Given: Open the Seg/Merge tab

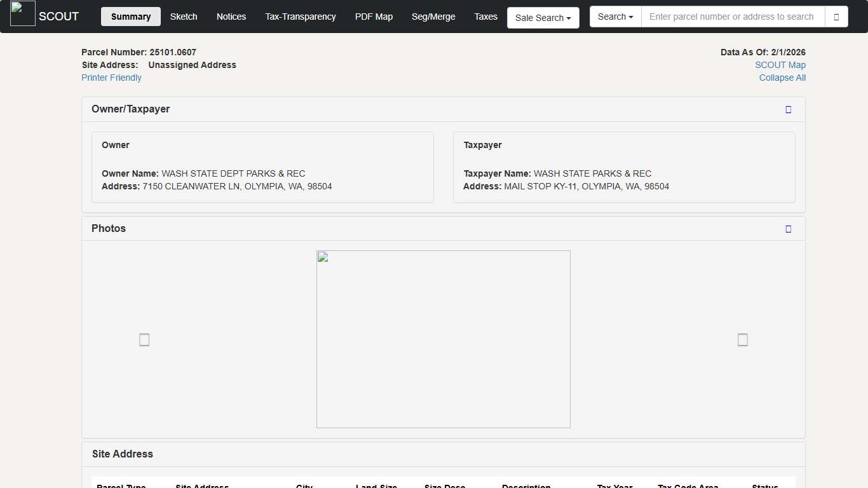Looking at the screenshot, I should 433,17.
